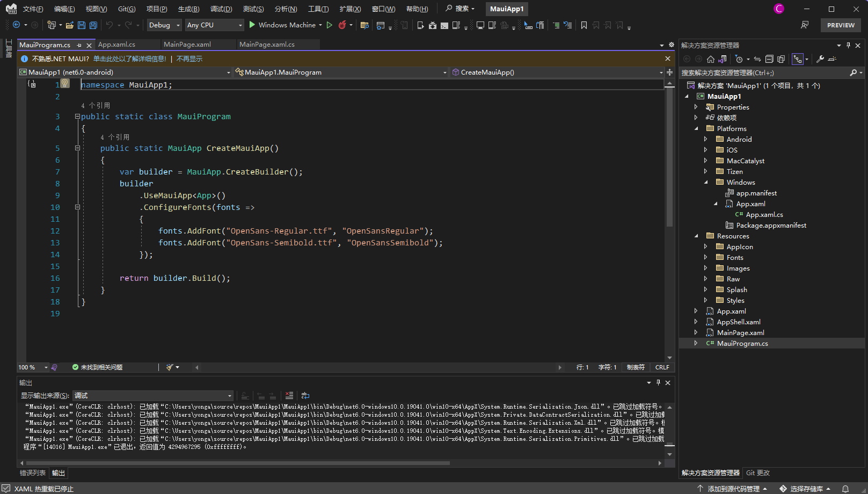
Task: Click 选择存储库 in status bar
Action: [x=805, y=489]
